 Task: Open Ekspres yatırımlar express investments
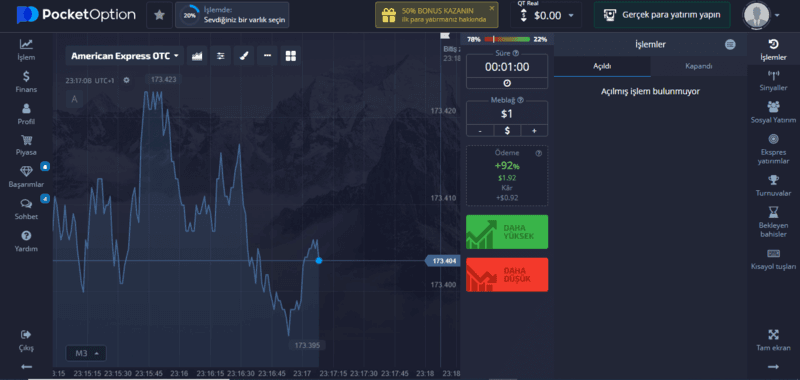(773, 149)
